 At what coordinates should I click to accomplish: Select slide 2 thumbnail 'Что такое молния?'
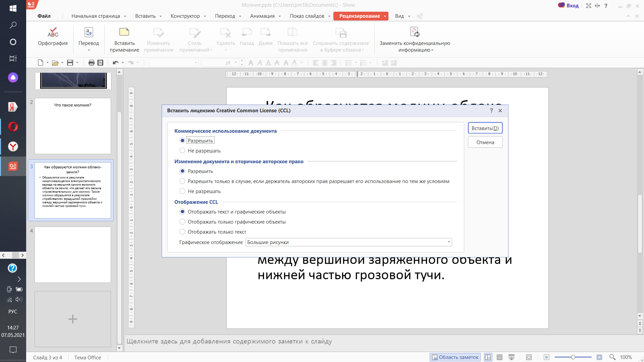[73, 126]
